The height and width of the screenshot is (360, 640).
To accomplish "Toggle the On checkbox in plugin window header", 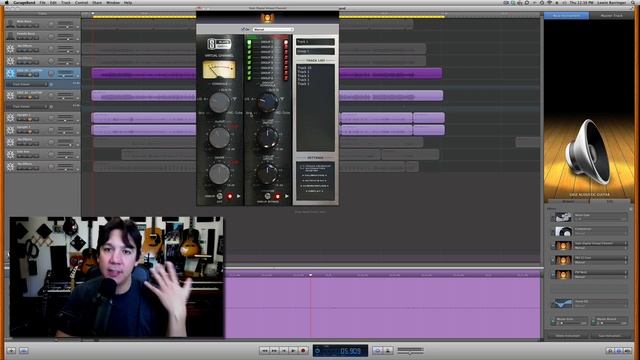I will 243,29.
